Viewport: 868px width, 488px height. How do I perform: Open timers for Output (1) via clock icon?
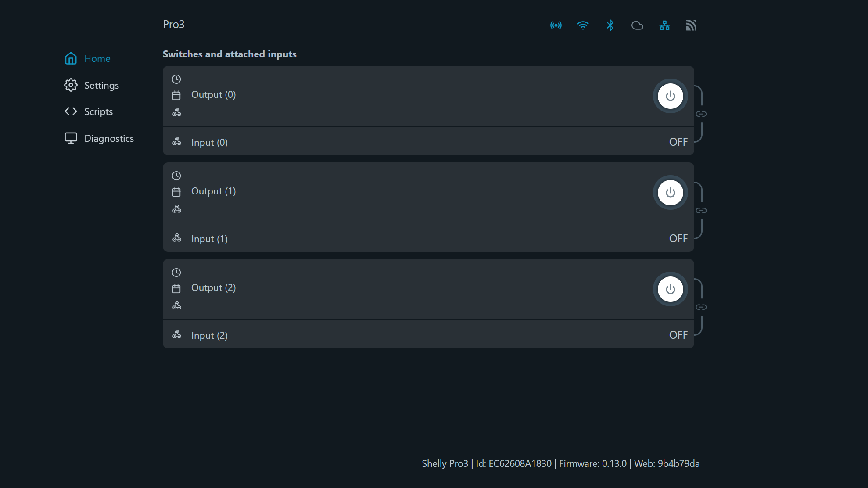point(176,176)
